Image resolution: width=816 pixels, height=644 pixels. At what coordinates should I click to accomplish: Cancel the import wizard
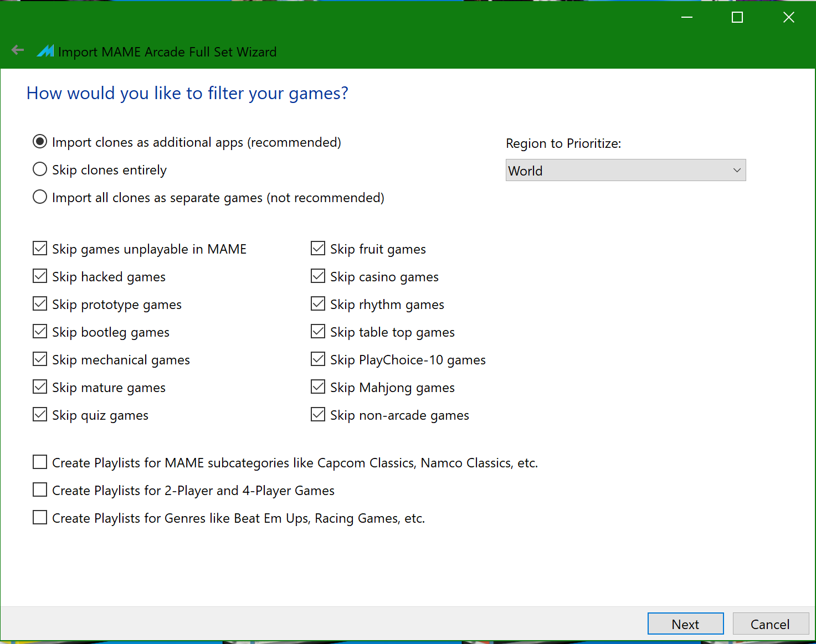point(770,624)
